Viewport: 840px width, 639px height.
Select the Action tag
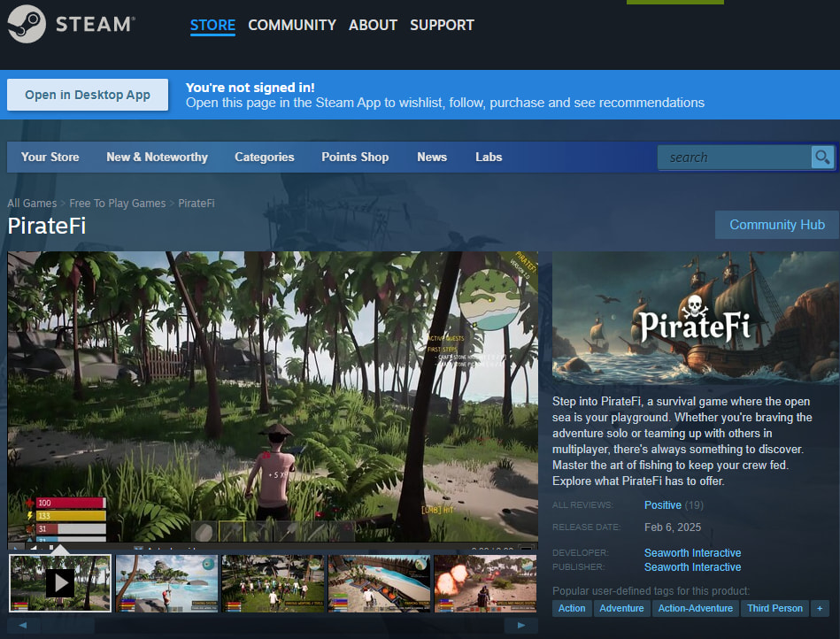tap(572, 608)
